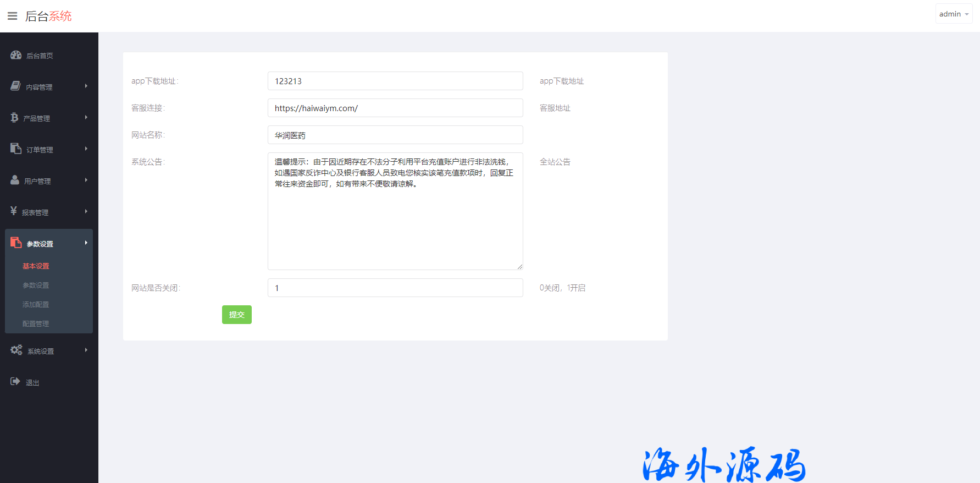Open the 添加配置 submenu item
This screenshot has height=483, width=980.
pyautogui.click(x=36, y=305)
